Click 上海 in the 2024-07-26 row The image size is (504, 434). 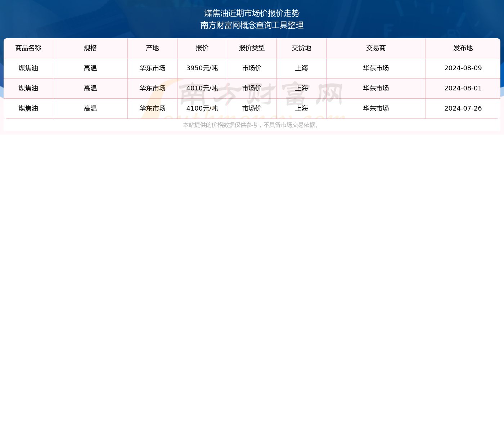tap(301, 109)
